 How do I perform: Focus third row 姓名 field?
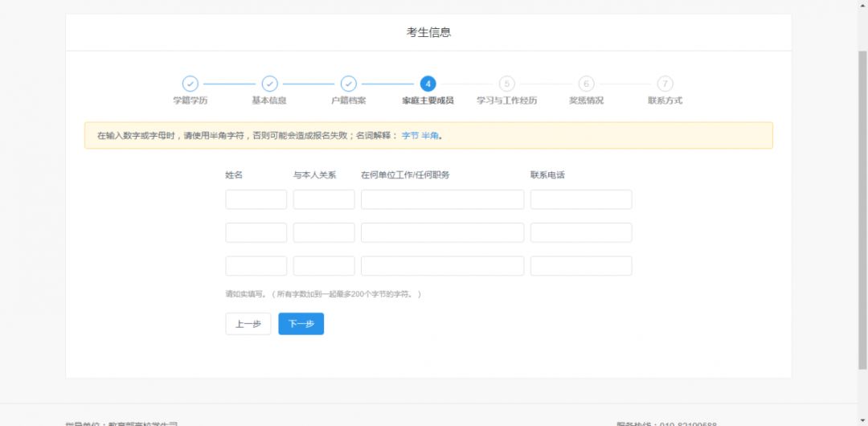(x=256, y=266)
